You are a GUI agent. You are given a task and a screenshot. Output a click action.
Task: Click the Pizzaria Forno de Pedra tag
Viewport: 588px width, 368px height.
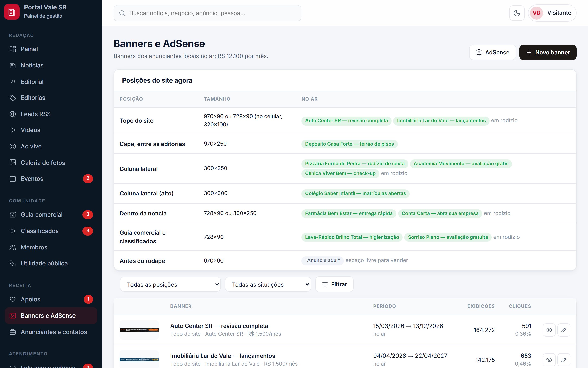point(355,164)
